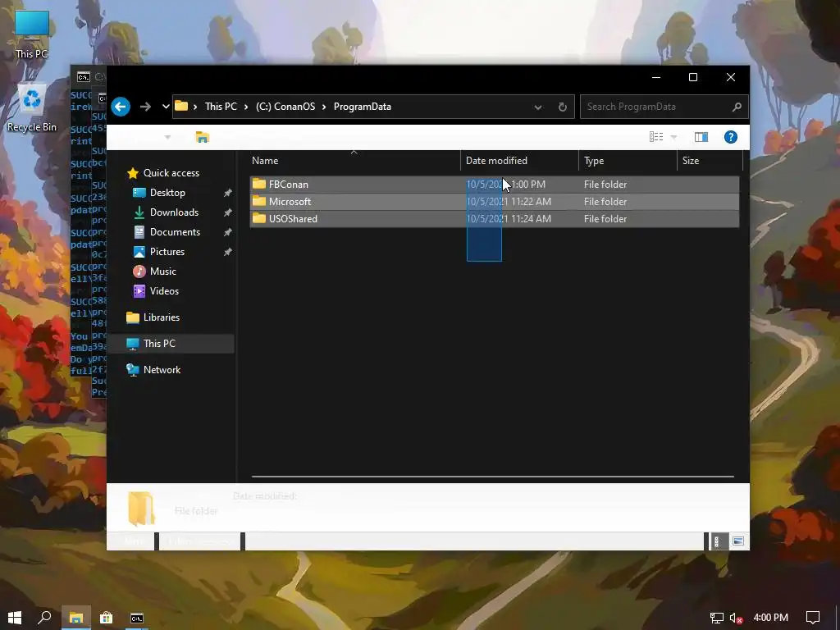Expand breadcrumb chevron after This PC

[x=246, y=107]
